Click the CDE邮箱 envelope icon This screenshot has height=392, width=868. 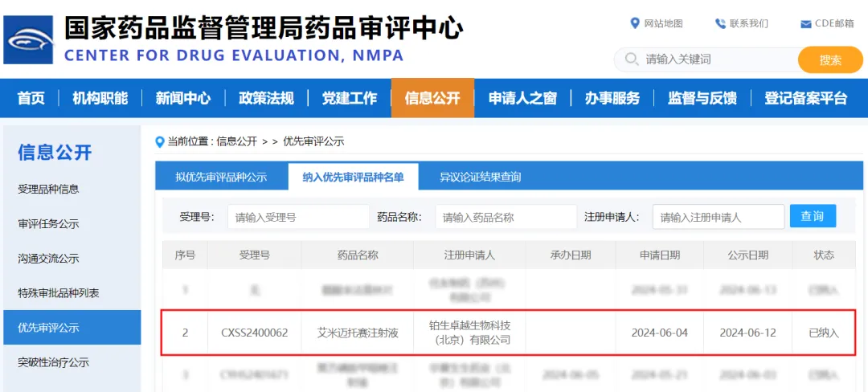(x=806, y=24)
